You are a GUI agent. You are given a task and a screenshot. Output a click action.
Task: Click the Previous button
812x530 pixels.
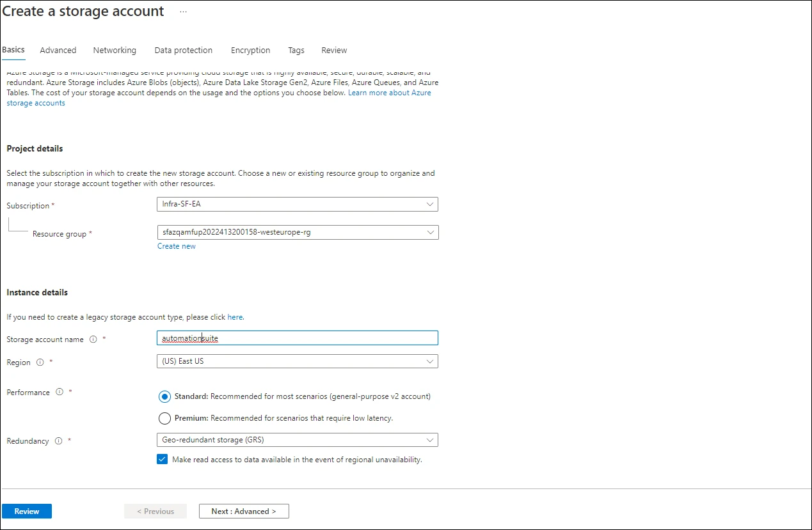pyautogui.click(x=155, y=511)
